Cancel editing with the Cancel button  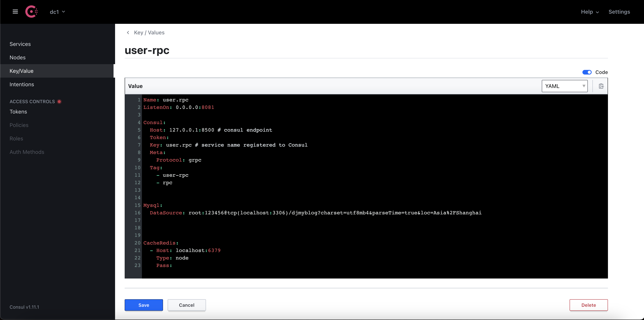pyautogui.click(x=186, y=305)
